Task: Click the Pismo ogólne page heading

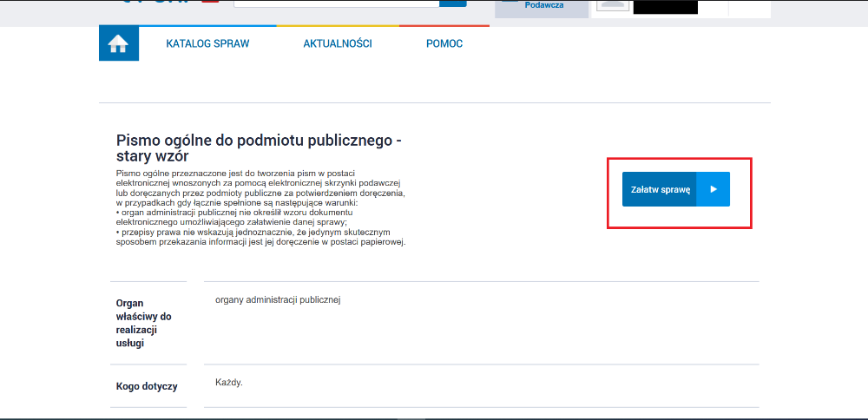Action: pyautogui.click(x=259, y=148)
